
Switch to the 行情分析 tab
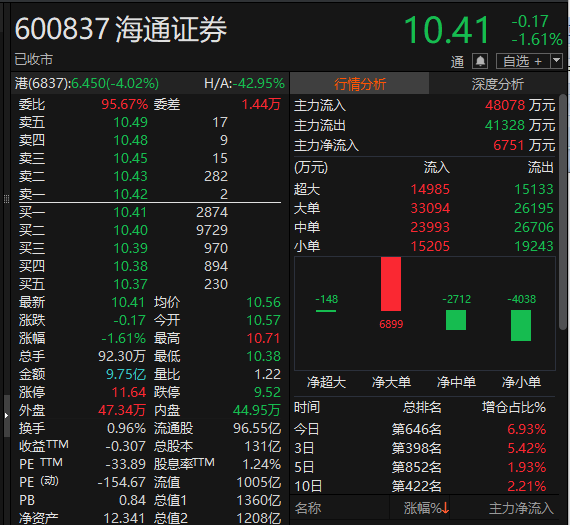360,84
